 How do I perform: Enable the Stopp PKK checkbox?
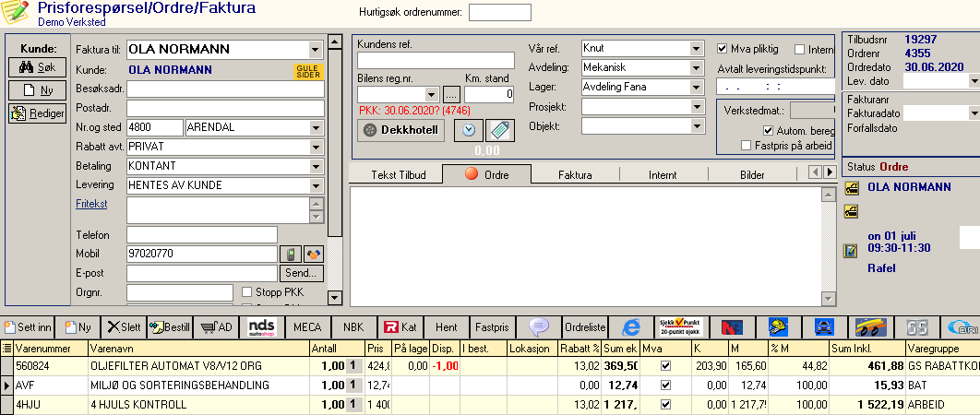[x=247, y=291]
